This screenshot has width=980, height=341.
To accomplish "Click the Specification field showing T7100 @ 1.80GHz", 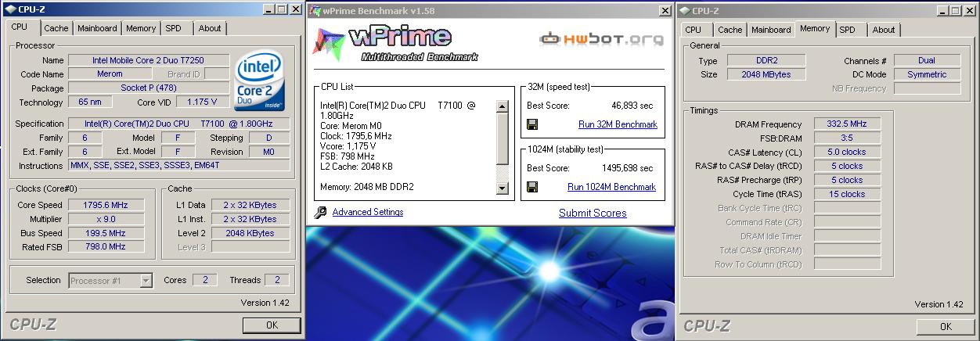I will (179, 124).
